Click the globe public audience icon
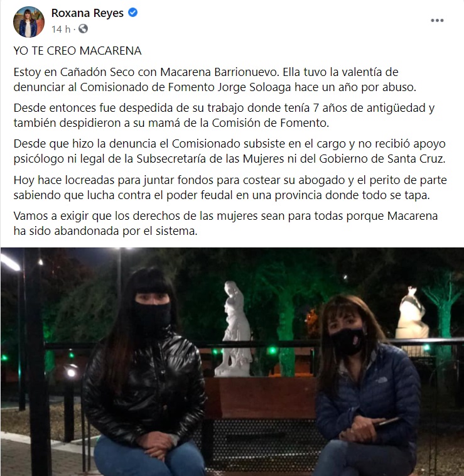The image size is (464, 476). coord(83,29)
